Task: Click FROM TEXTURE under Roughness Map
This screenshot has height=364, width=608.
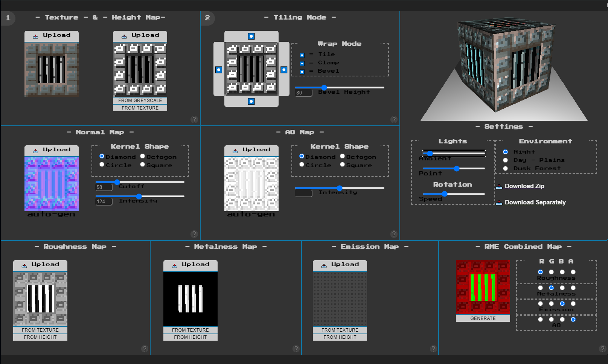Action: point(40,330)
